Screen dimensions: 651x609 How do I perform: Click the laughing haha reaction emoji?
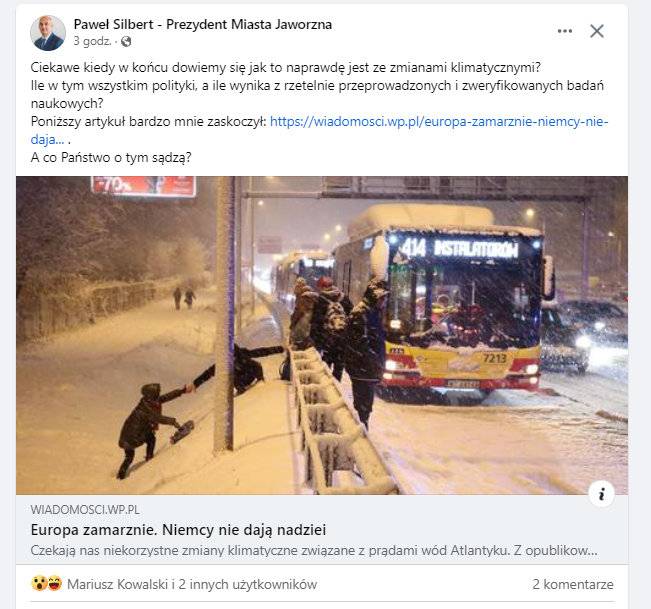click(x=55, y=584)
